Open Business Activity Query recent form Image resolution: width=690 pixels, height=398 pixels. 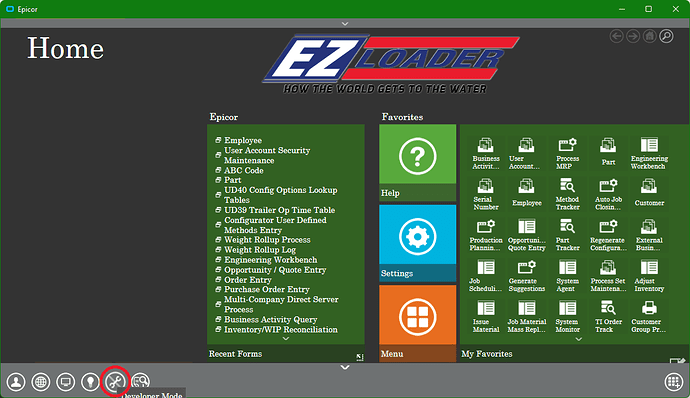click(270, 319)
